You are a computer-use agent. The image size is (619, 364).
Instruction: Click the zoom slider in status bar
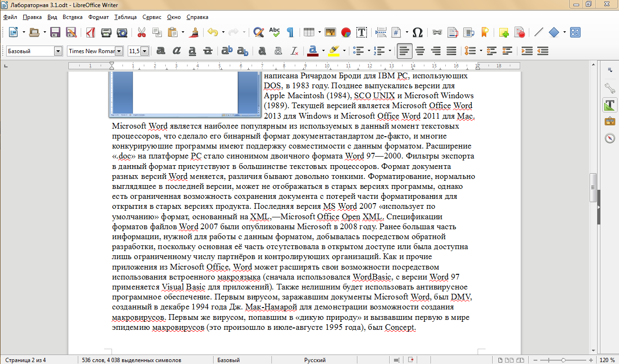click(x=563, y=360)
